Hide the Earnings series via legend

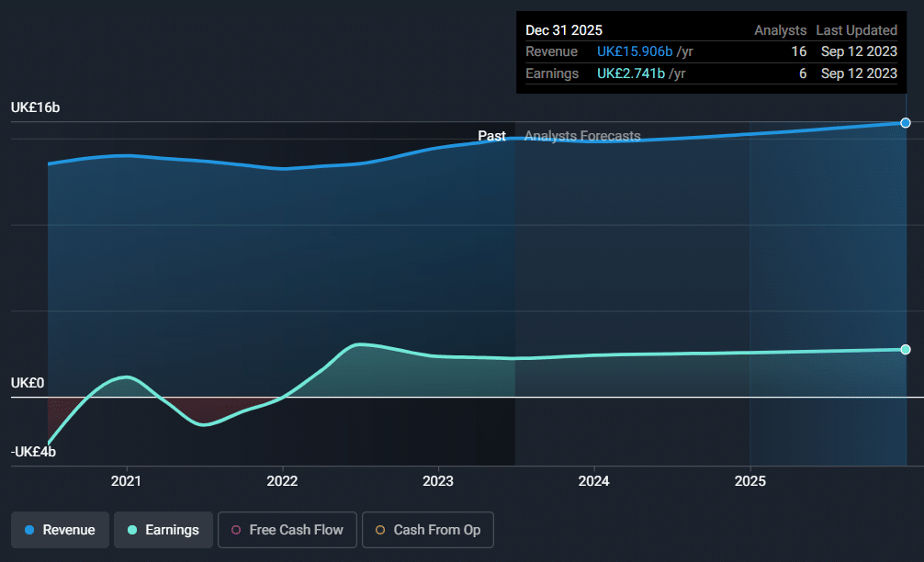[163, 530]
